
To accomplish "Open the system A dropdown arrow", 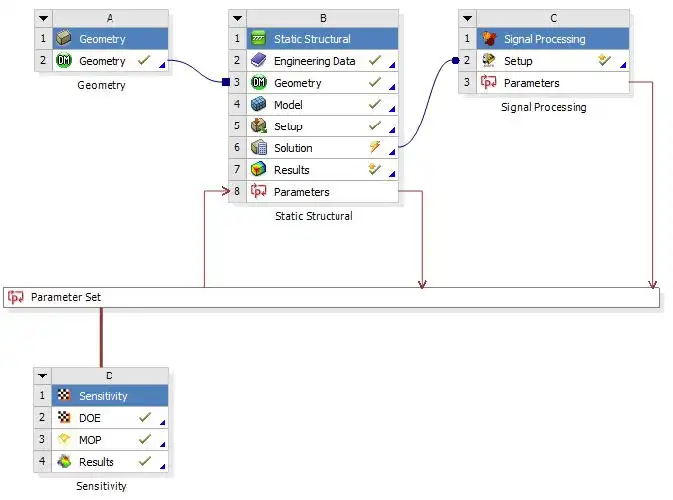I will tap(43, 18).
